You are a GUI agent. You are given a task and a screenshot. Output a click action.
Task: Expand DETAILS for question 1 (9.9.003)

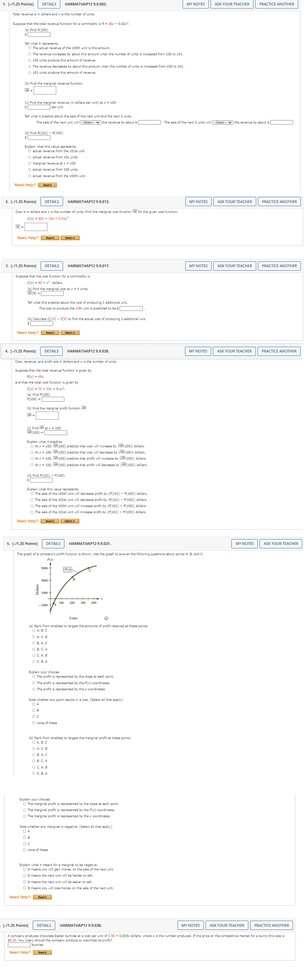click(x=49, y=4)
